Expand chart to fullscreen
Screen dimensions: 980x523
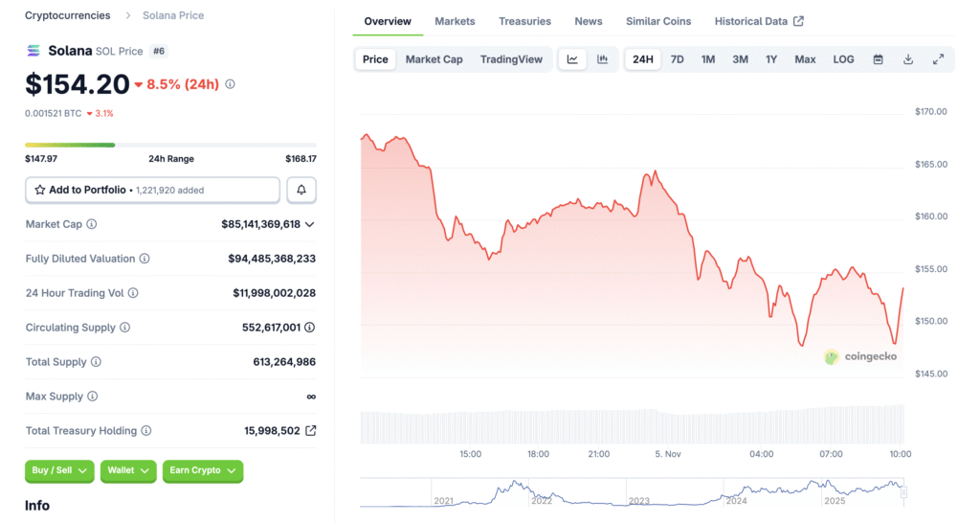click(938, 59)
